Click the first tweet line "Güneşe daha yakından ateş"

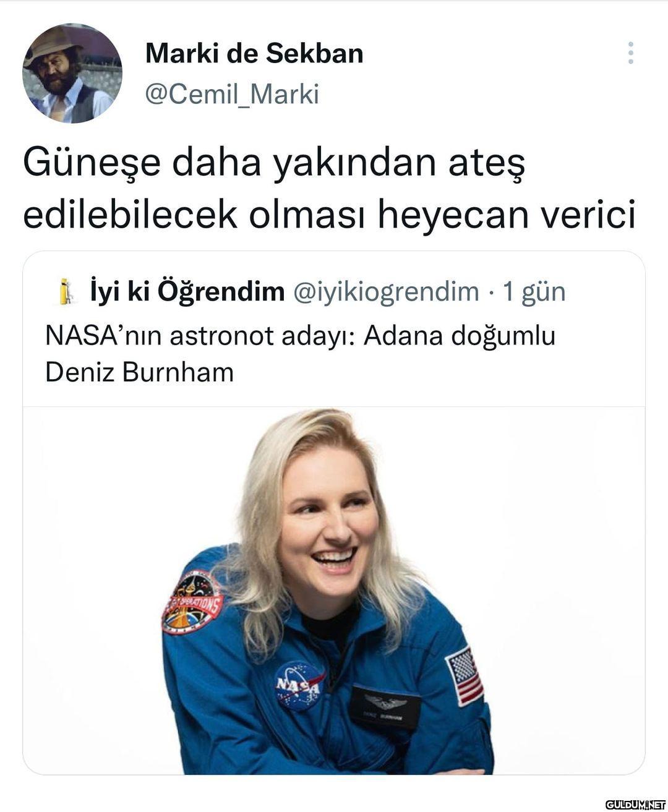pyautogui.click(x=274, y=162)
